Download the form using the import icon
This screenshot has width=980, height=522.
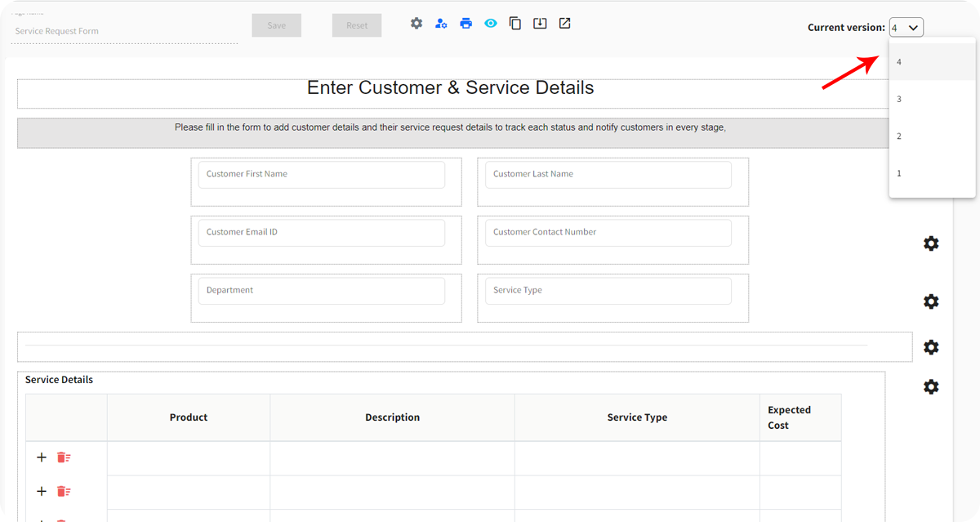point(540,23)
